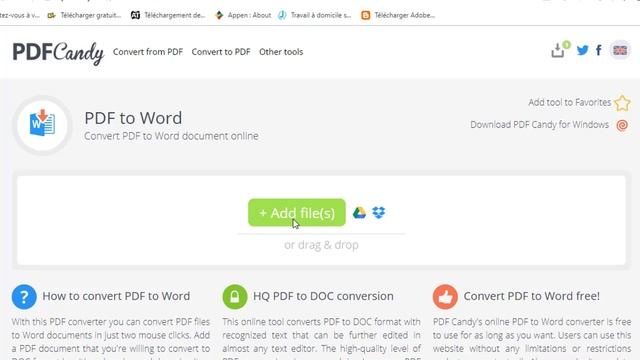Open the downloads tray icon

click(558, 50)
